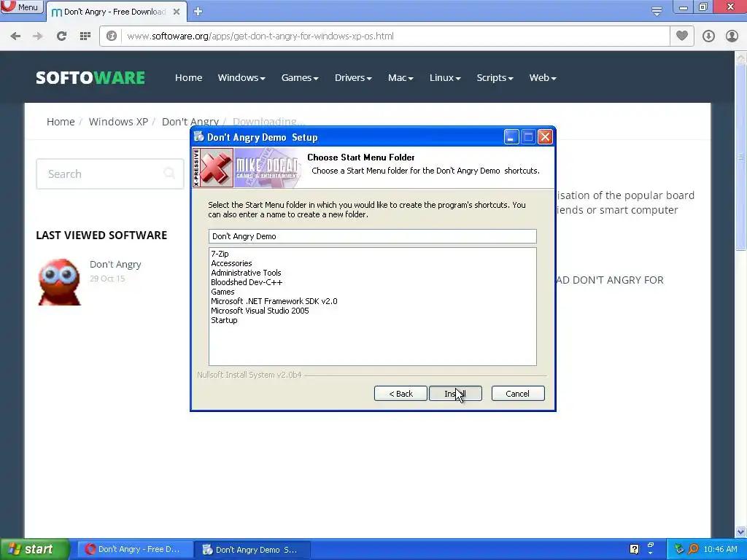
Task: Switch to Opera taskbar button
Action: [135, 550]
